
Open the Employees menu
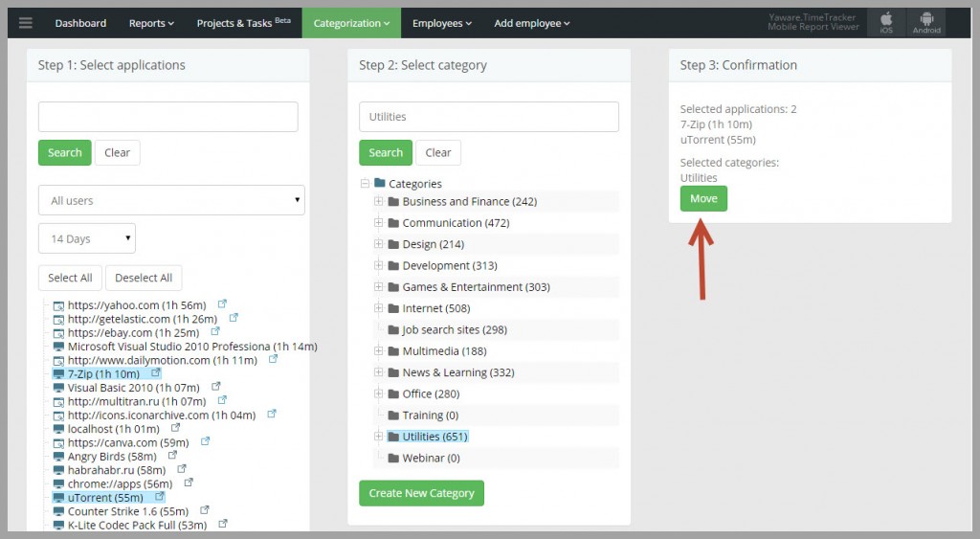[442, 23]
